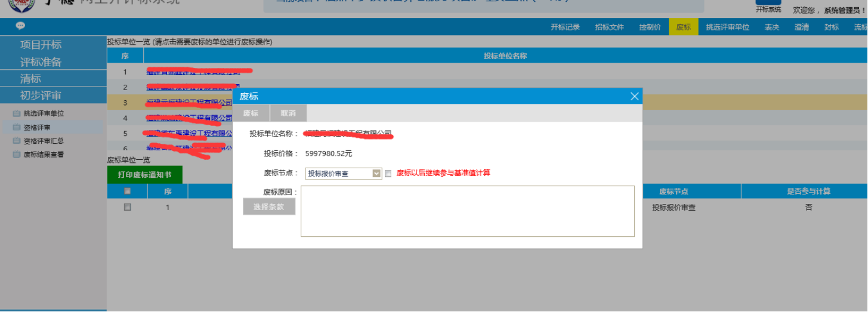Expand the 清标 sidebar section
Image resolution: width=868 pixels, height=312 pixels.
pos(30,79)
